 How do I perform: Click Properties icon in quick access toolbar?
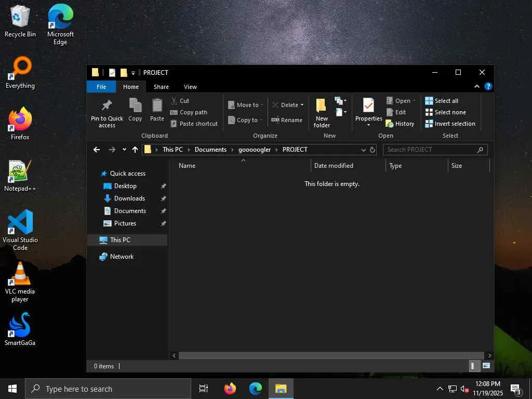coord(112,73)
